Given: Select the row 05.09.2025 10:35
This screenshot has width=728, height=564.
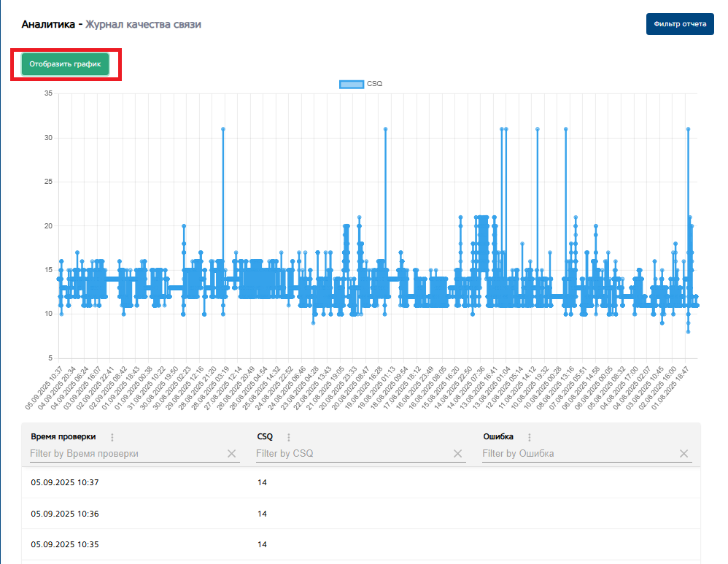Looking at the screenshot, I should 361,544.
